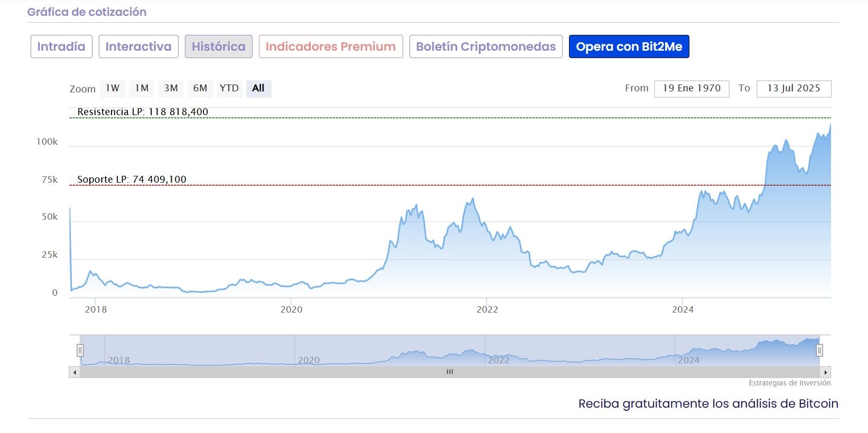
Task: Select YTD zoom range
Action: click(229, 88)
